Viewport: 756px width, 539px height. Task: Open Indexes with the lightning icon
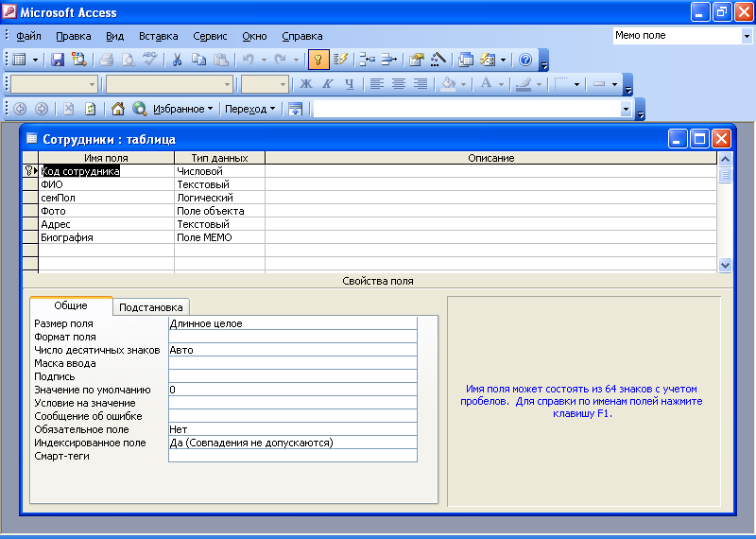[340, 60]
